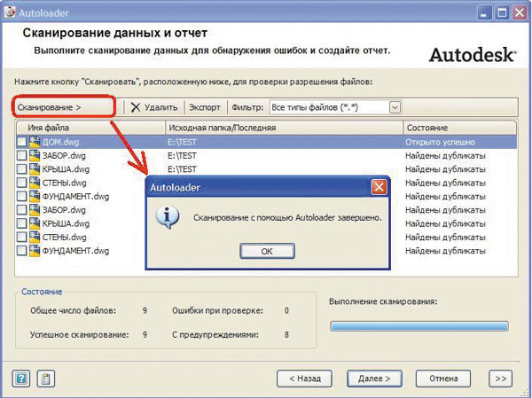Click the warnings count value 8
Viewport: 532px width, 398px height.
[x=286, y=335]
